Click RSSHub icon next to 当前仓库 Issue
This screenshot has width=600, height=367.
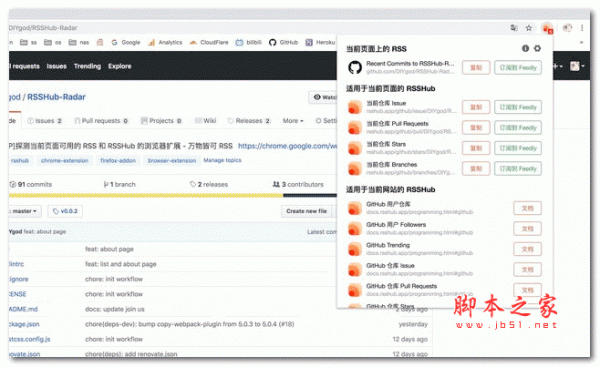[x=355, y=107]
